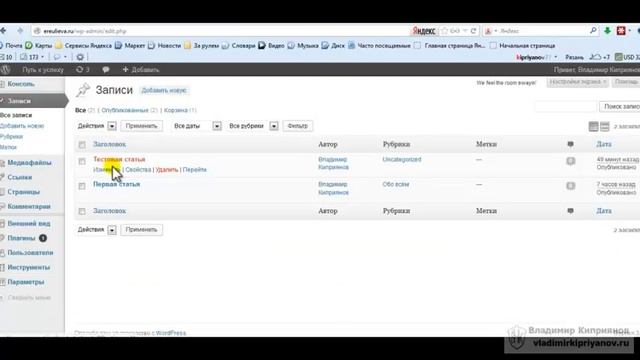The height and width of the screenshot is (360, 640).
Task: Select all posts via header checkbox
Action: [x=82, y=144]
